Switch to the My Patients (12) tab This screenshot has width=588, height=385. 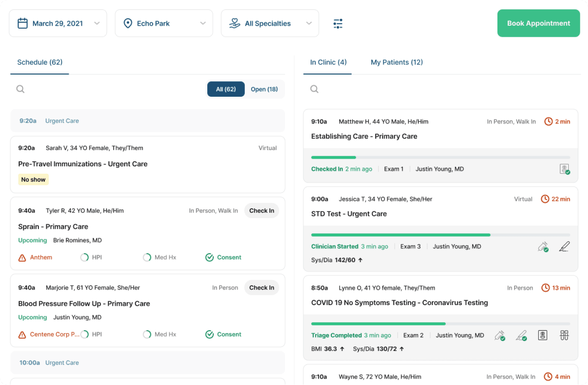[397, 62]
